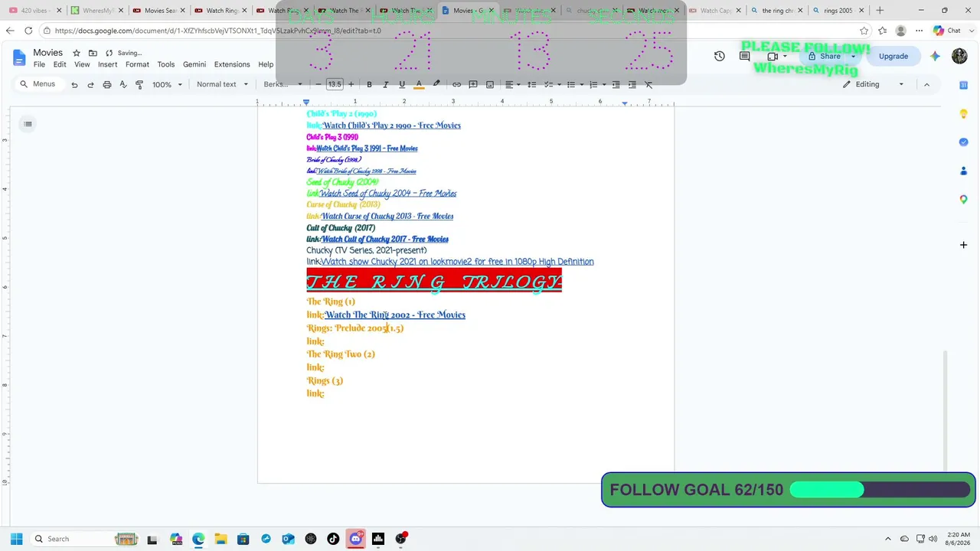Toggle italic formatting
This screenshot has height=551, width=980.
click(x=385, y=84)
